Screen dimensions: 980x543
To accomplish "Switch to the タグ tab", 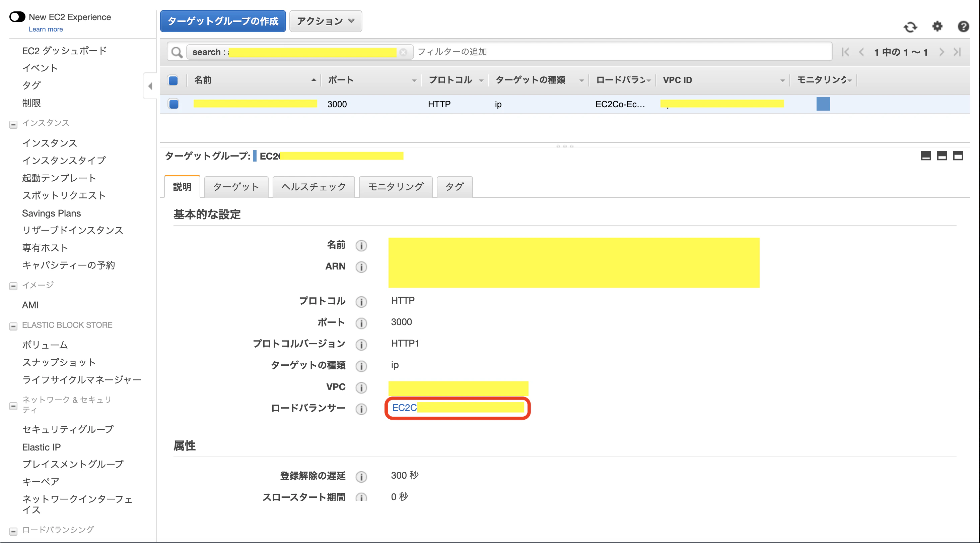I will pos(454,187).
